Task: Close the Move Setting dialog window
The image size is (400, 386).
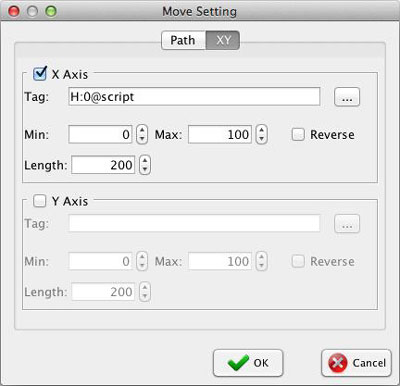Action: click(14, 11)
